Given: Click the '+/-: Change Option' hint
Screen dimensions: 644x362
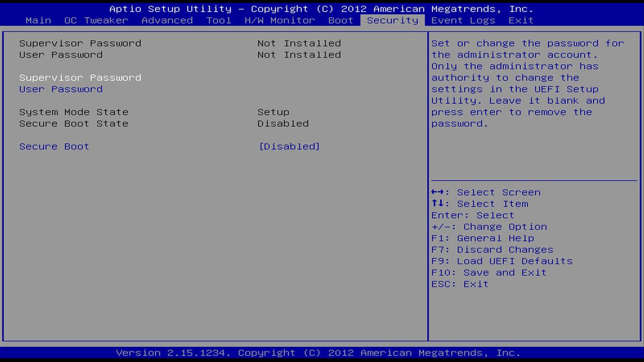Looking at the screenshot, I should tap(490, 227).
